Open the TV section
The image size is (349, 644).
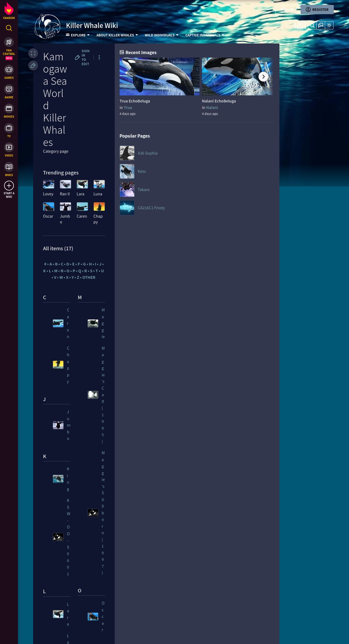[9, 130]
